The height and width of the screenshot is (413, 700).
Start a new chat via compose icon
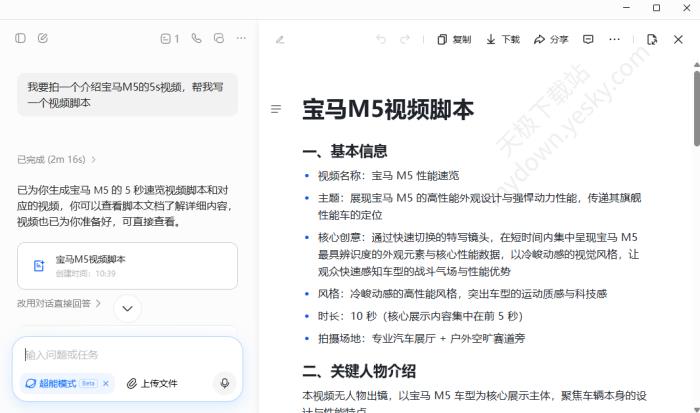pos(43,38)
